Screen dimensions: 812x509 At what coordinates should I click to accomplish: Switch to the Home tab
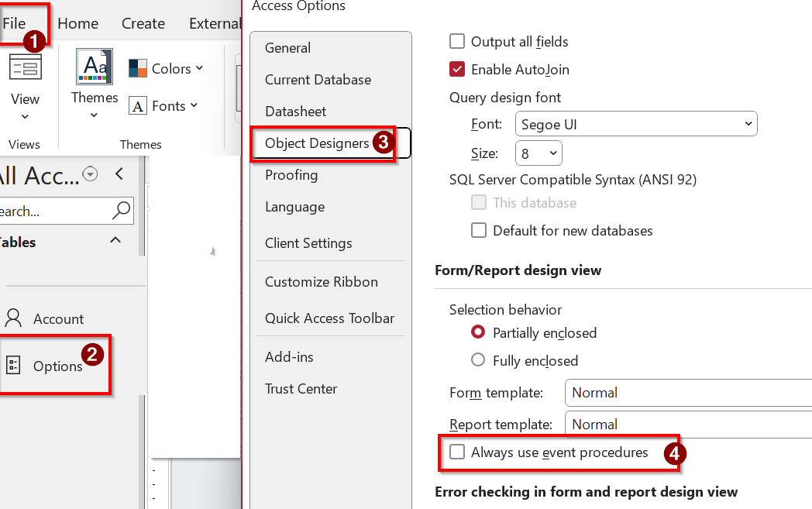[77, 23]
